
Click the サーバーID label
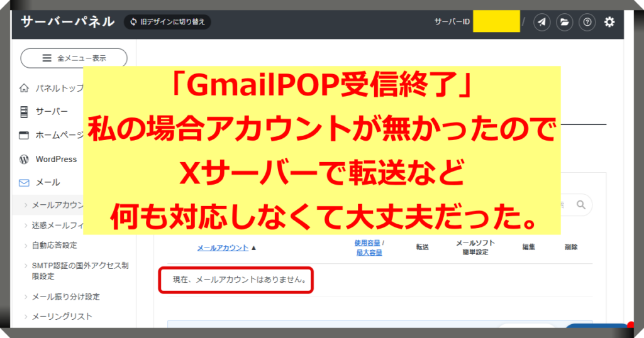click(x=452, y=22)
